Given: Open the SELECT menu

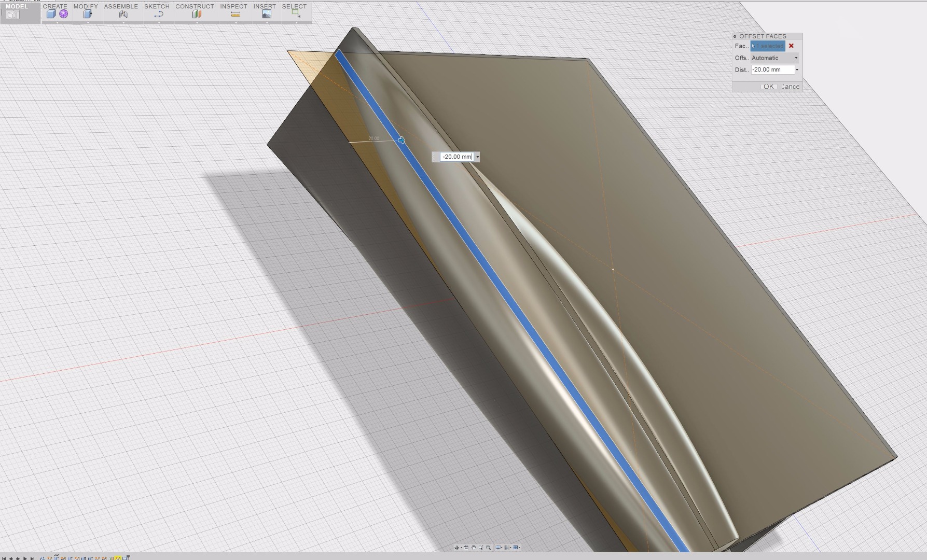Looking at the screenshot, I should [294, 6].
